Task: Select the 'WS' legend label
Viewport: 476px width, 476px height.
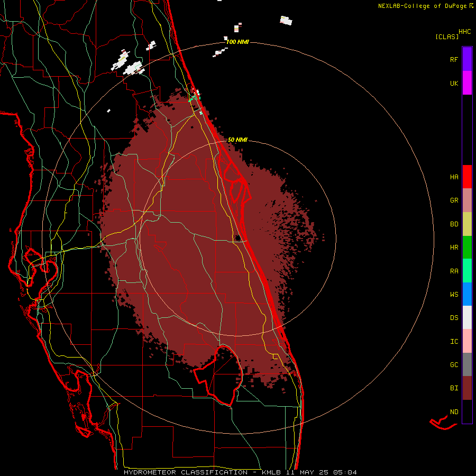Action: pyautogui.click(x=454, y=295)
